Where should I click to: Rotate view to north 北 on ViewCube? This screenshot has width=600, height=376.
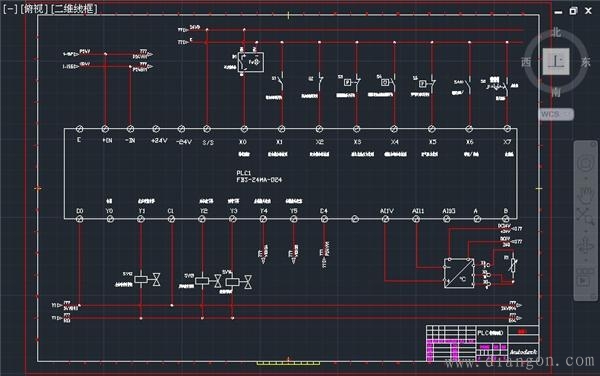556,33
